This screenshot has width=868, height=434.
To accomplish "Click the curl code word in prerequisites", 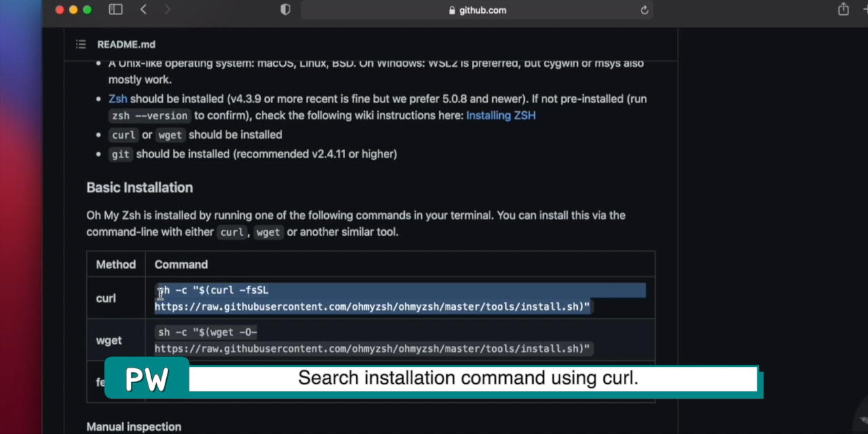I will point(123,135).
